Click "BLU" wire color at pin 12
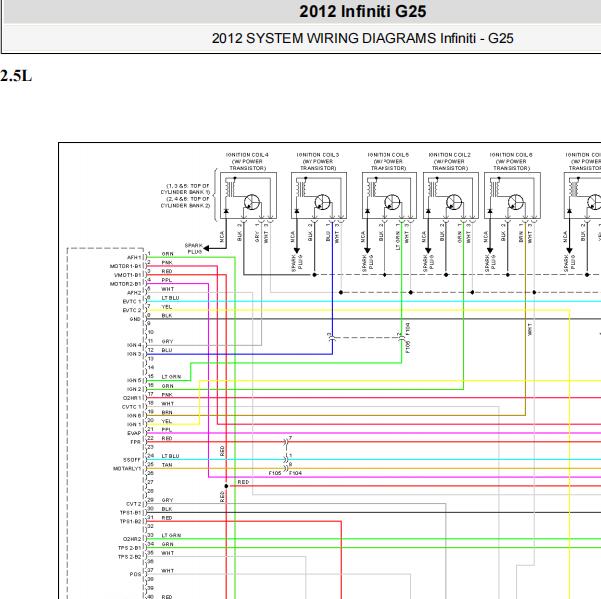This screenshot has width=601, height=599. tap(167, 350)
